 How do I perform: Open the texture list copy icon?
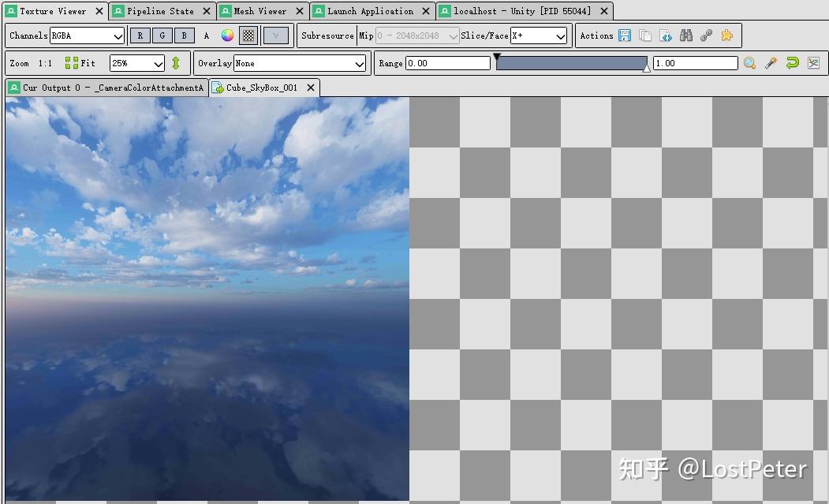click(x=644, y=35)
